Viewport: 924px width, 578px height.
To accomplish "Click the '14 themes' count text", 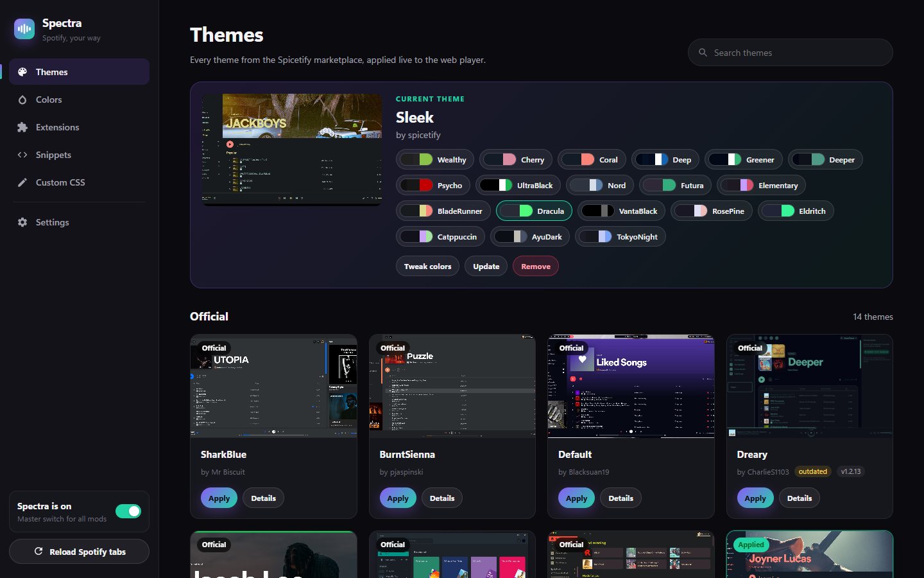I will tap(873, 317).
